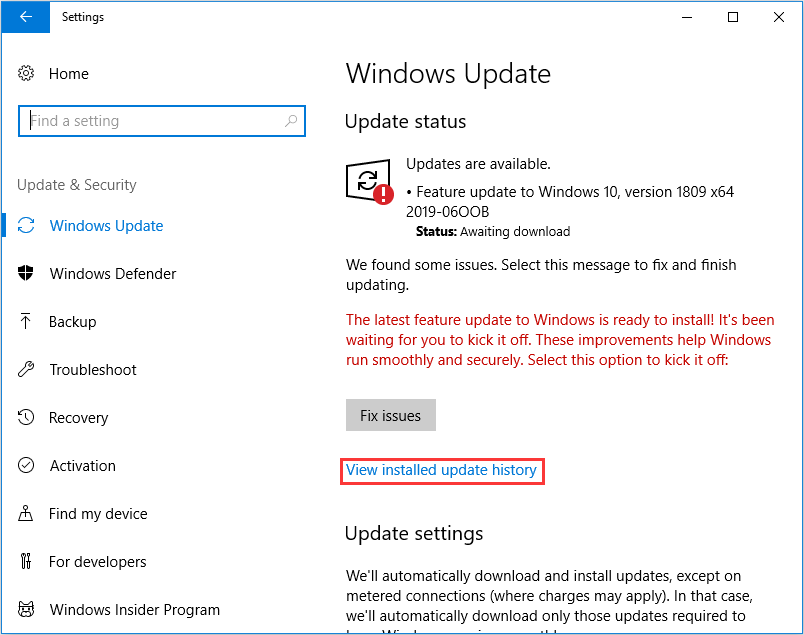
Task: Click the red feature update ready message
Action: [x=560, y=340]
